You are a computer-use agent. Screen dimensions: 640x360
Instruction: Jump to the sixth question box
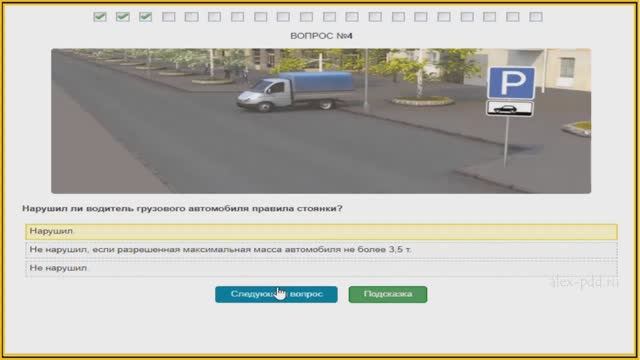(x=214, y=17)
